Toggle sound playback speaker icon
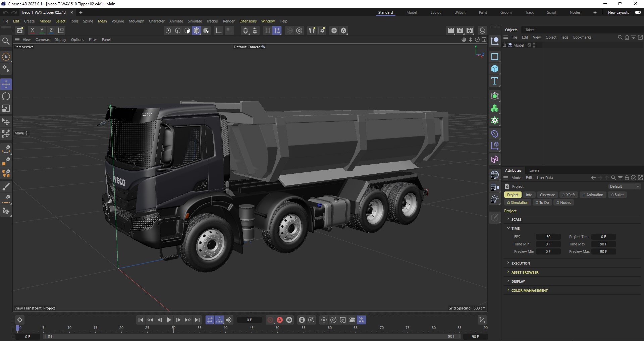The image size is (644, 341). pos(229,320)
